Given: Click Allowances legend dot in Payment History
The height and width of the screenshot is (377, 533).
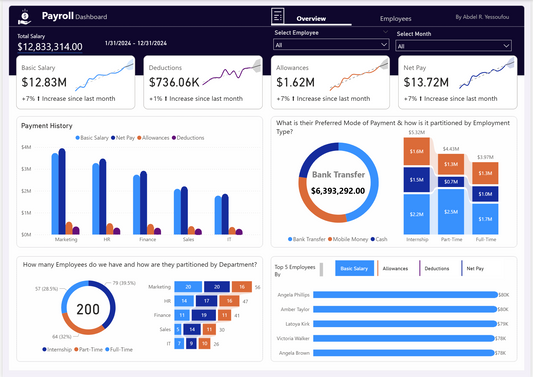Looking at the screenshot, I should (x=139, y=138).
